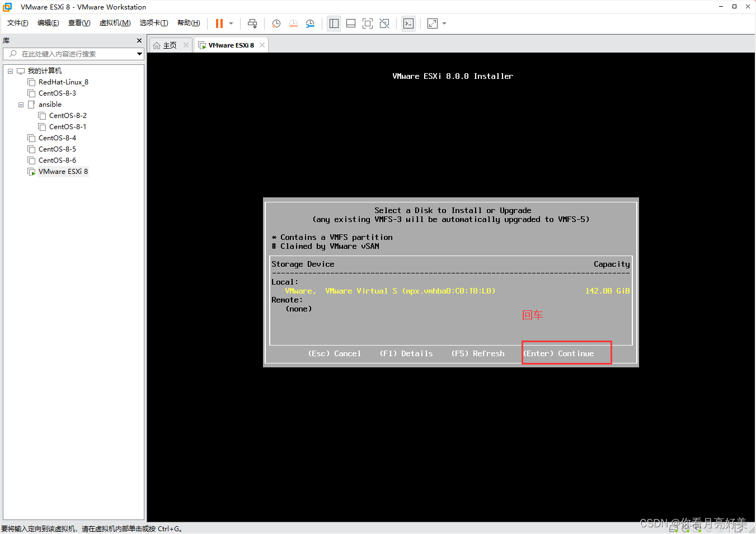756x534 pixels.
Task: Switch to Unity mode icon
Action: (384, 23)
